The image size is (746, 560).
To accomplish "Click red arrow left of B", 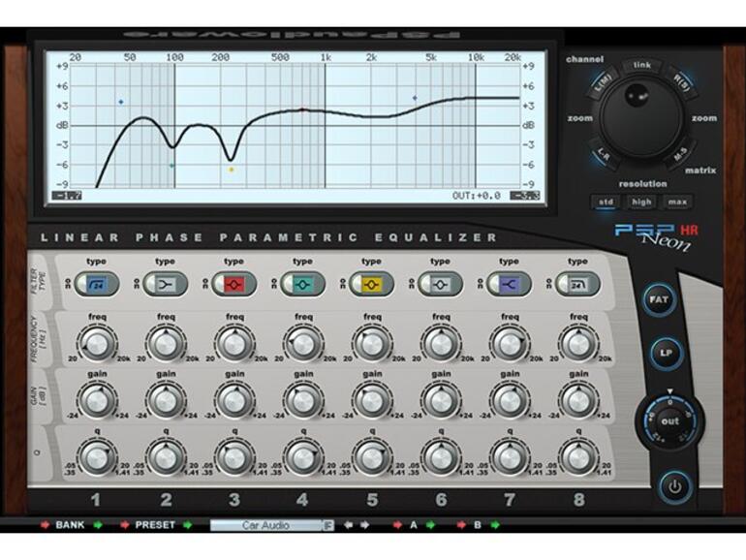I will (x=461, y=525).
